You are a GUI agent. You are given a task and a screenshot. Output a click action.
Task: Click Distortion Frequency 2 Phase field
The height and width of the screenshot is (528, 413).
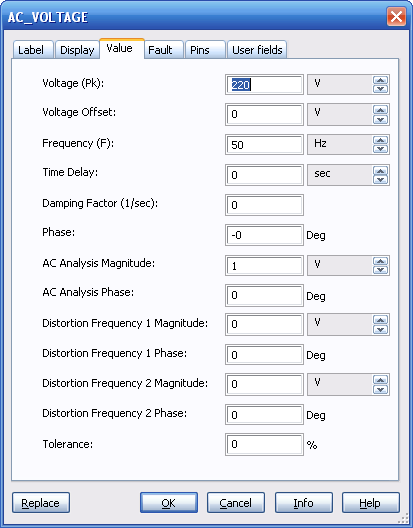pos(264,415)
